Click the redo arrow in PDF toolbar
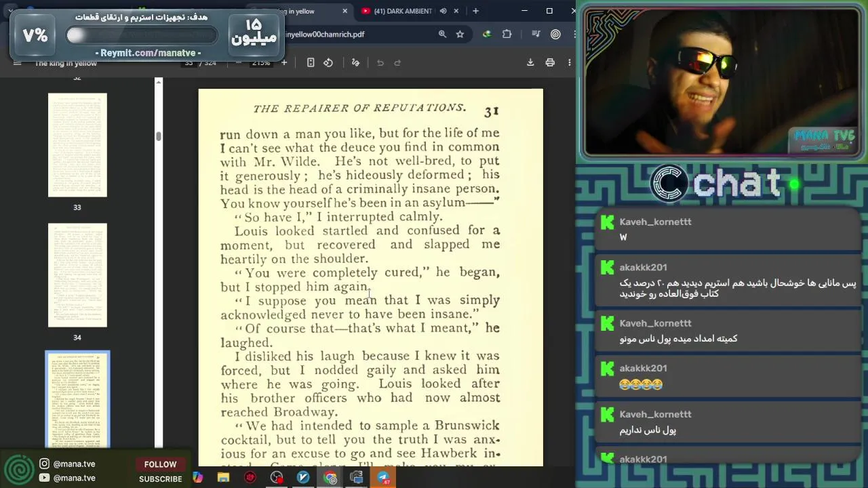This screenshot has height=488, width=868. (x=397, y=62)
